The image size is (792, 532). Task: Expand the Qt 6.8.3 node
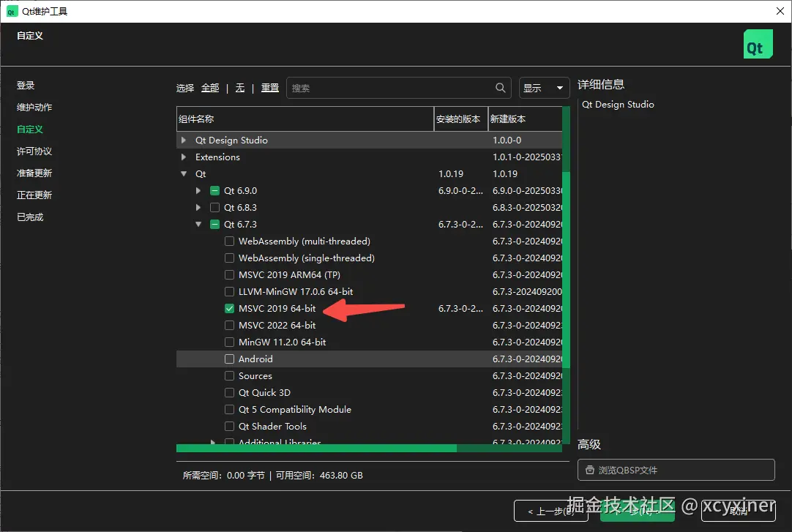coord(198,207)
